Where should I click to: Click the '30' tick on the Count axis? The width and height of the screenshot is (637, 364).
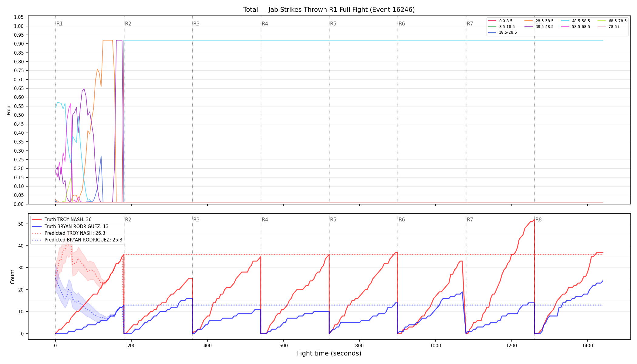[x=21, y=268]
